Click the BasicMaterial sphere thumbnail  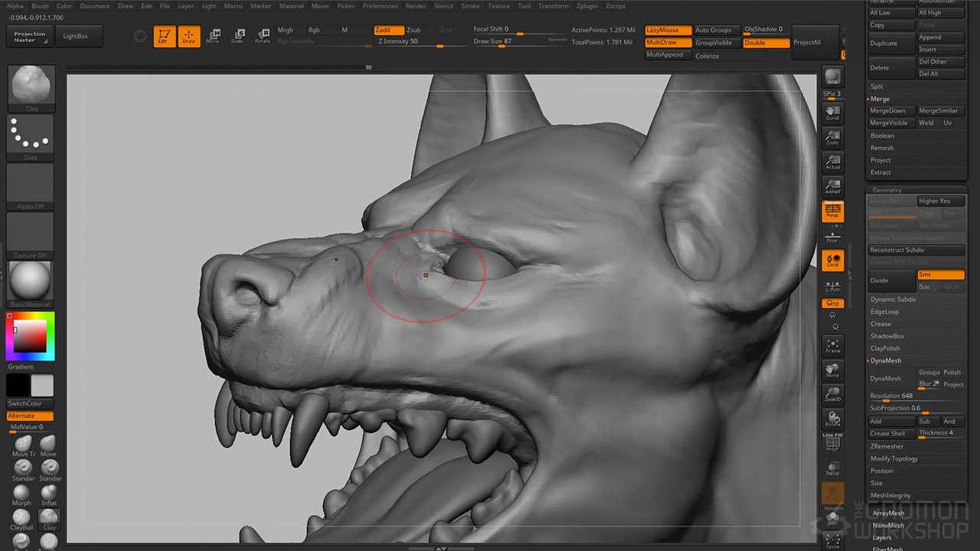(31, 282)
